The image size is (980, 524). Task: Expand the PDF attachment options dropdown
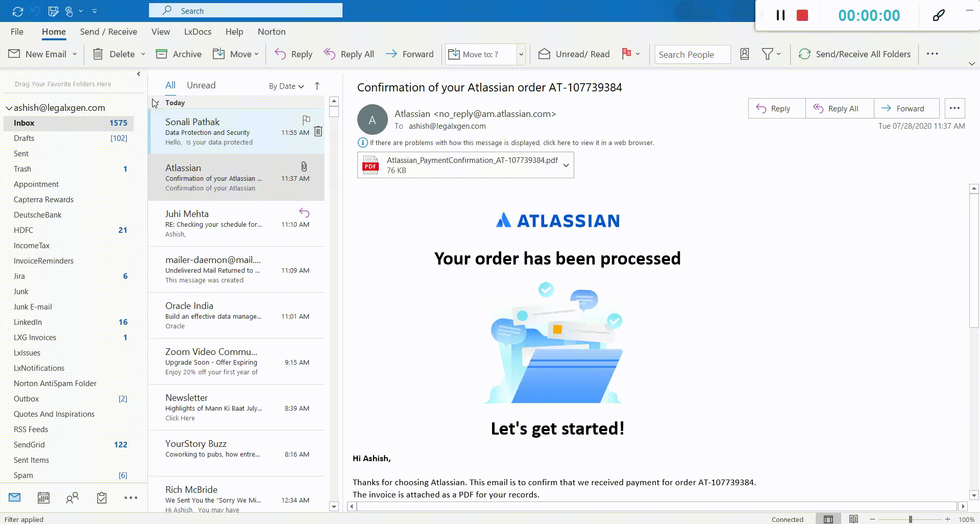pos(566,165)
